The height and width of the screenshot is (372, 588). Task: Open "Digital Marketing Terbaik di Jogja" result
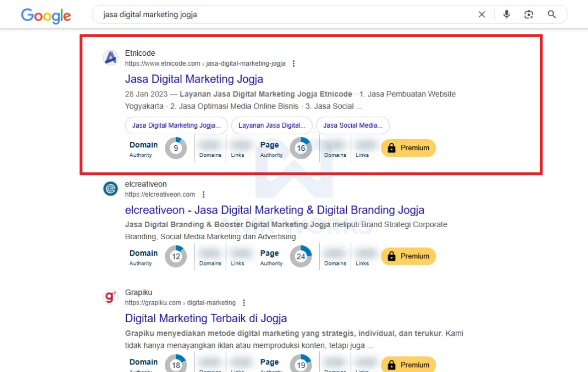coord(206,318)
